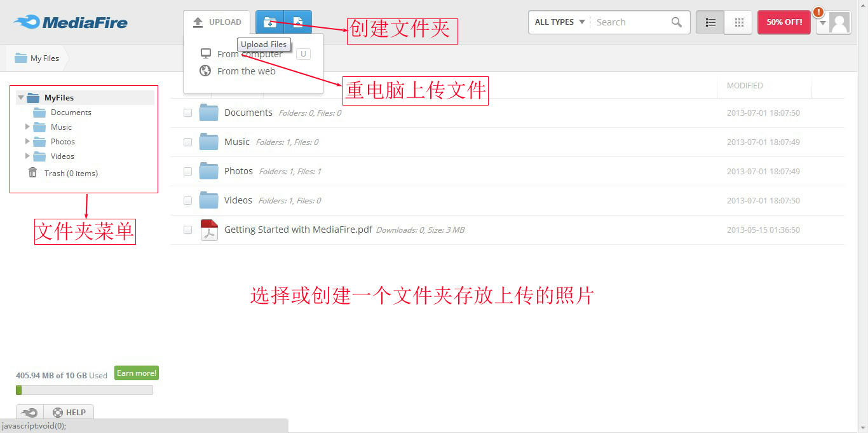Open the HELP button
The image size is (868, 433).
pyautogui.click(x=69, y=412)
